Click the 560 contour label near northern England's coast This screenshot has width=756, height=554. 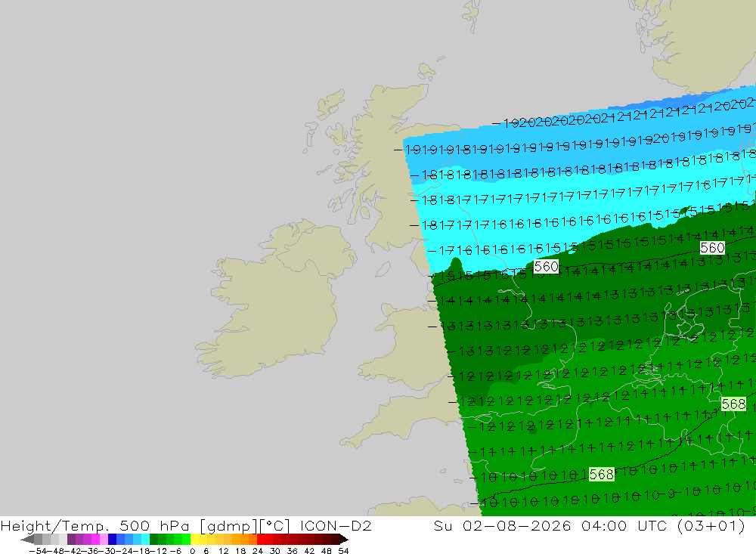(x=547, y=267)
